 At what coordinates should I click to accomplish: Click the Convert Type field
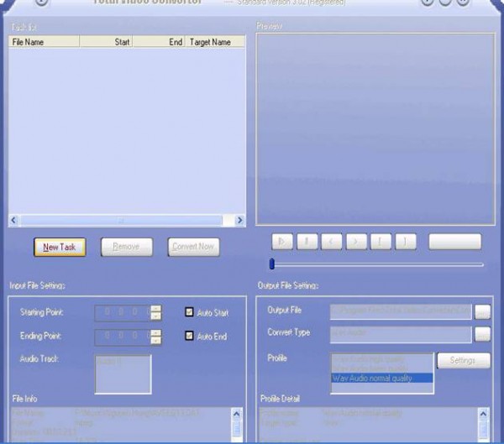click(401, 335)
